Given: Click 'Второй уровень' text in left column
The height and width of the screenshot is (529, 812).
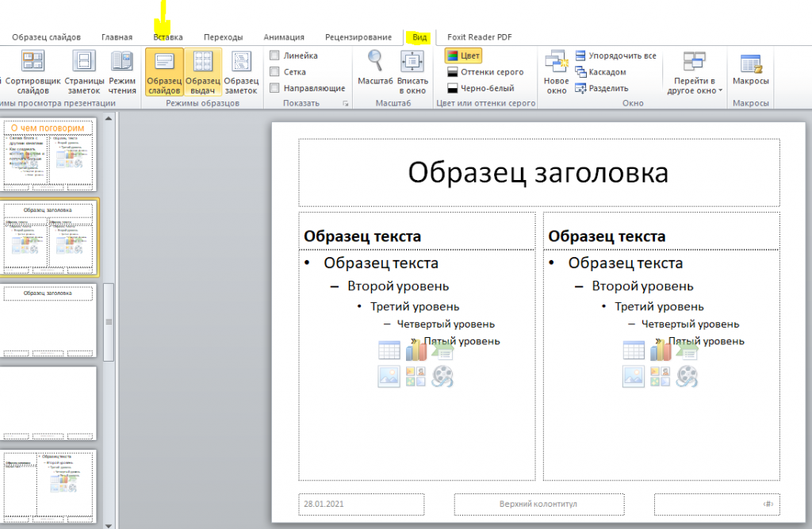Looking at the screenshot, I should point(398,286).
